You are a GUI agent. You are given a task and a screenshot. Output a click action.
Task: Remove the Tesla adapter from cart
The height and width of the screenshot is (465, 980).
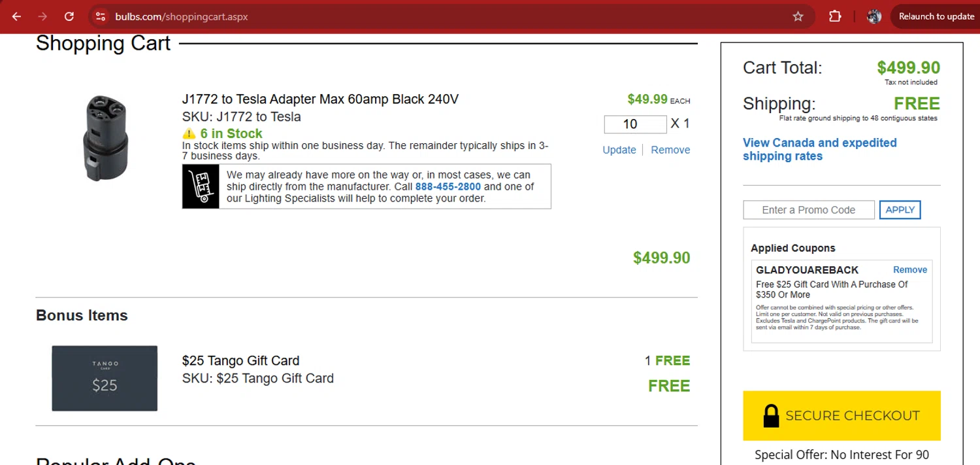pyautogui.click(x=670, y=150)
